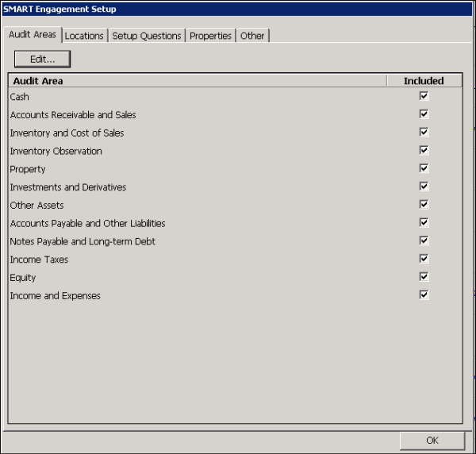Select the Other Assets row
The image size is (476, 454).
point(236,206)
